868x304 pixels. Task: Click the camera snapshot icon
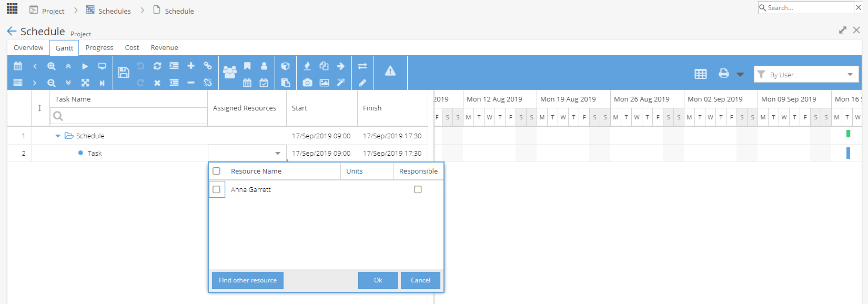coord(308,83)
